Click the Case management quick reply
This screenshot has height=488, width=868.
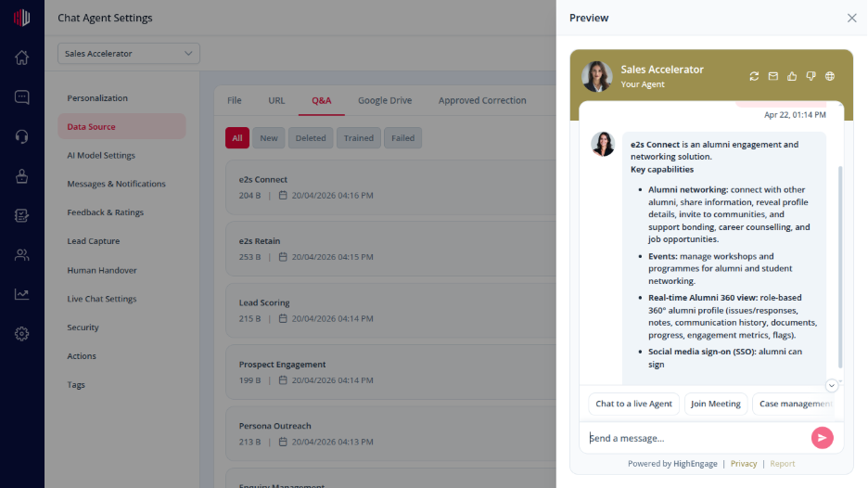[795, 404]
